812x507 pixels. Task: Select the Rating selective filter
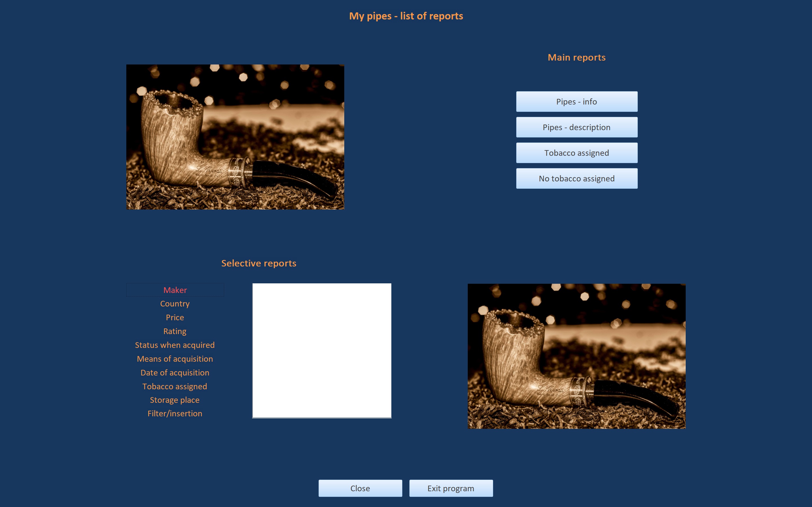[x=174, y=331]
